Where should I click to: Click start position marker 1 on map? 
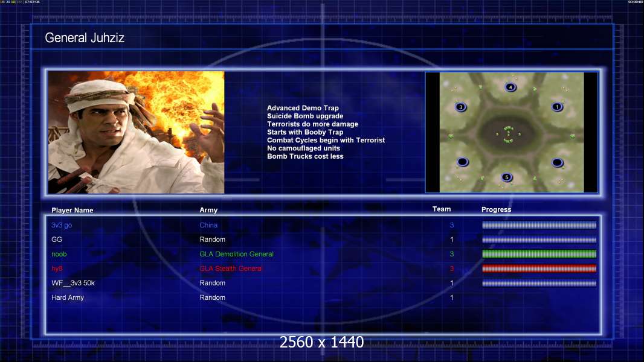557,107
